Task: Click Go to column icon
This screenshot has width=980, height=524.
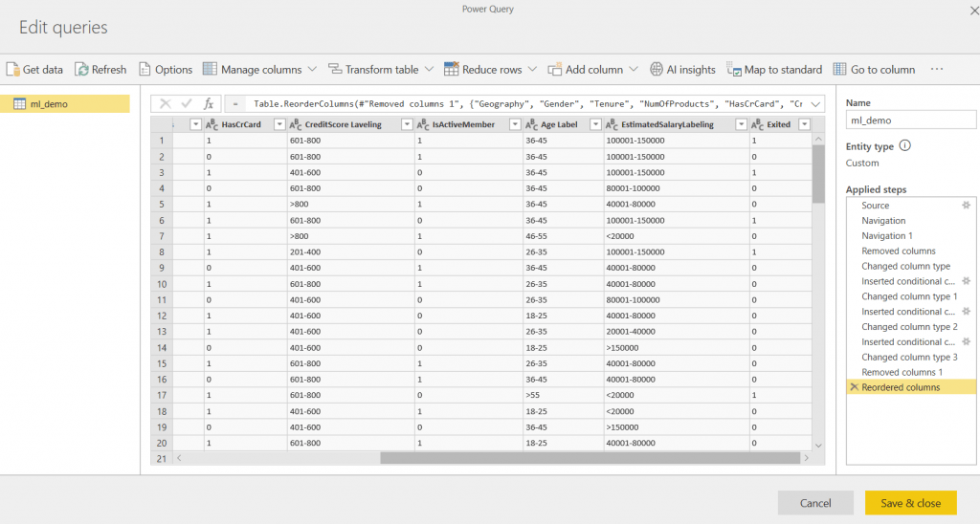Action: point(839,70)
